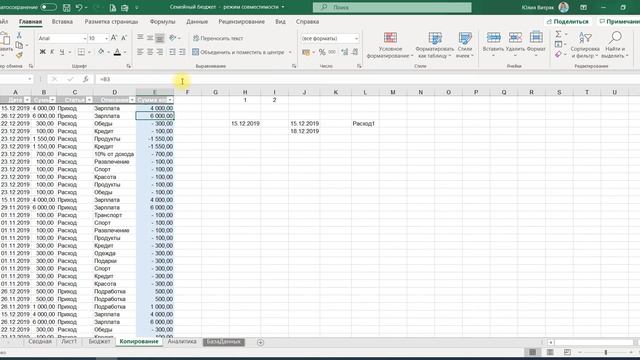
Task: Click 'Сортировка и фильтр' button
Action: point(585,45)
